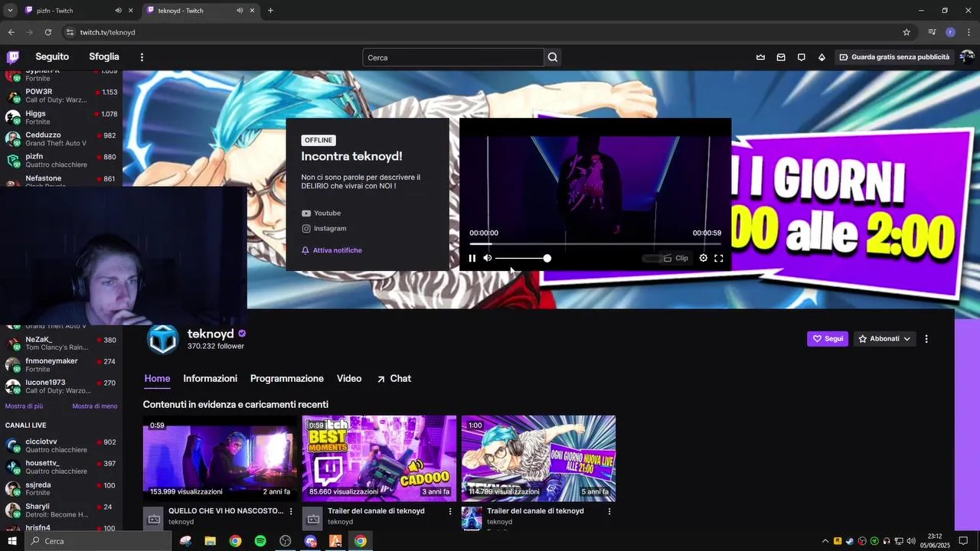Open ciccioTvv live channel

tap(61, 445)
